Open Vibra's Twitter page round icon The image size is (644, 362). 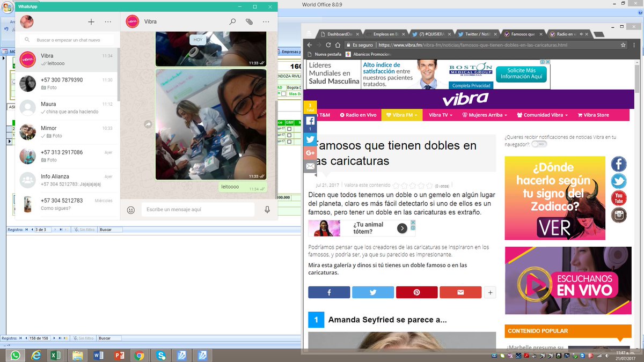point(619,181)
